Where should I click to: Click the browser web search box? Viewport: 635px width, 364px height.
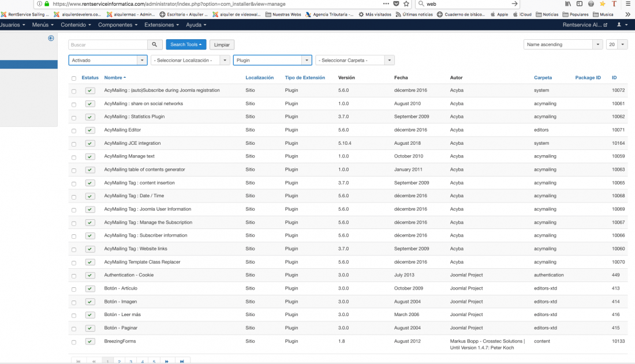point(468,3)
